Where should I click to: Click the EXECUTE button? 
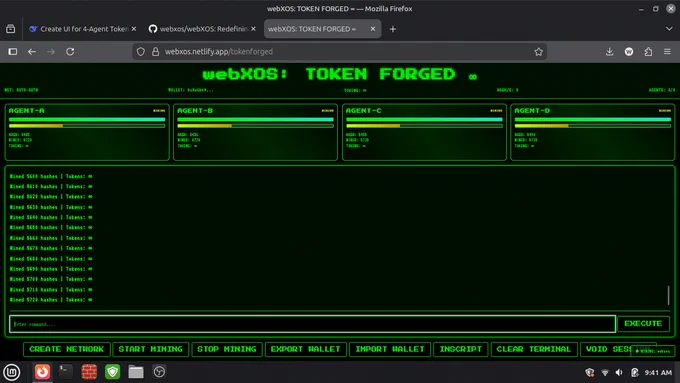point(643,324)
